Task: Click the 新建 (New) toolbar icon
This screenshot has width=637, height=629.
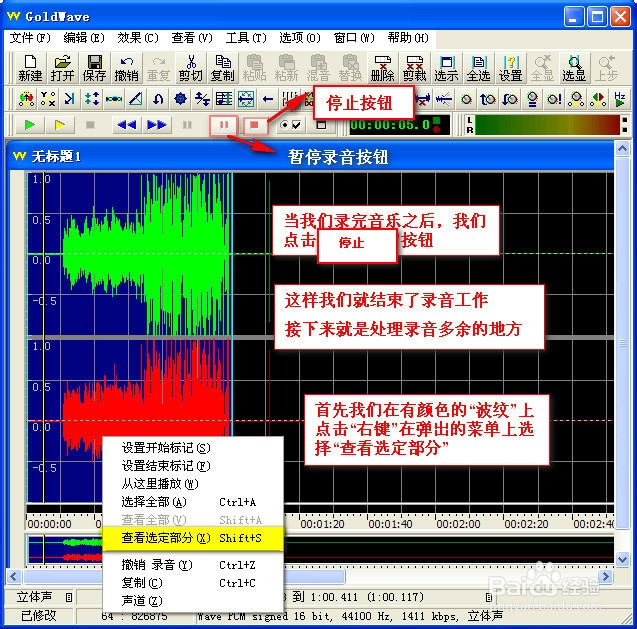Action: coord(30,68)
